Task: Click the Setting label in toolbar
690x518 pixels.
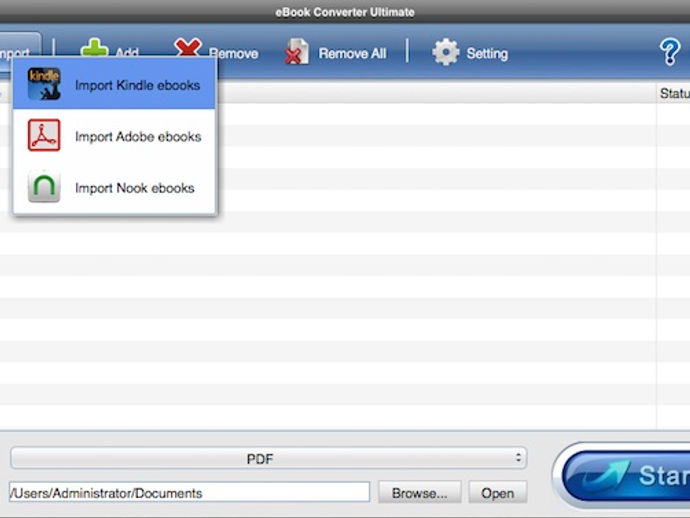Action: (487, 54)
